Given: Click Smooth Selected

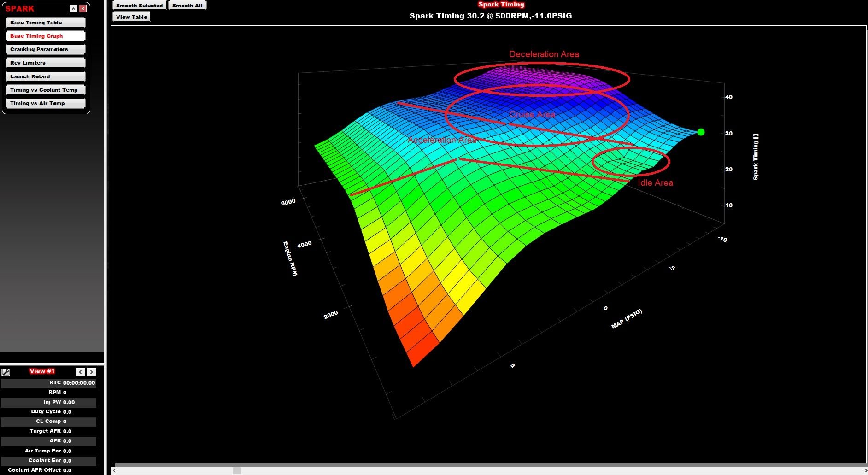Looking at the screenshot, I should (139, 5).
